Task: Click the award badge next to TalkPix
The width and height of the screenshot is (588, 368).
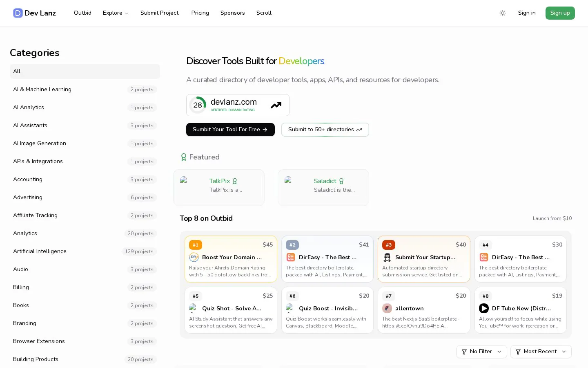Action: coord(235,181)
